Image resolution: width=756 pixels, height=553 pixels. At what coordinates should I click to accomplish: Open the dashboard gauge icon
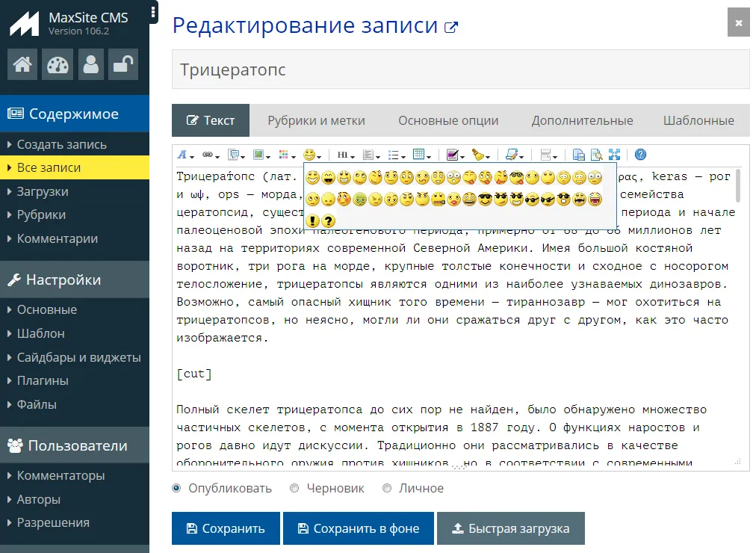tap(57, 64)
